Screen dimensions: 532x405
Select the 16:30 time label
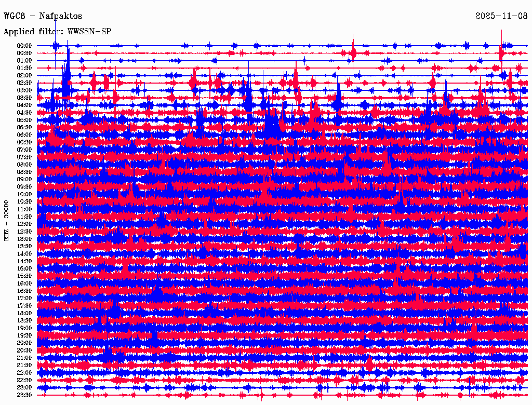pos(24,291)
